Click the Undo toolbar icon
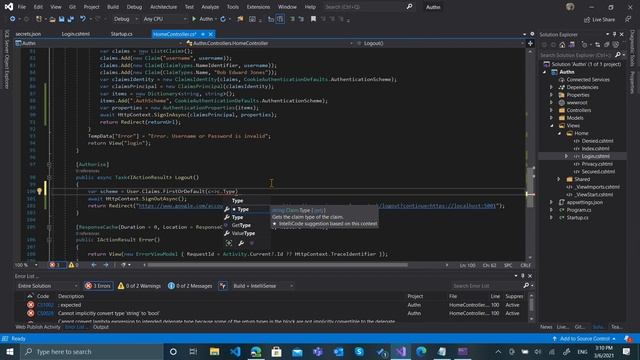Screen dimensions: 640x360 pyautogui.click(x=83, y=19)
